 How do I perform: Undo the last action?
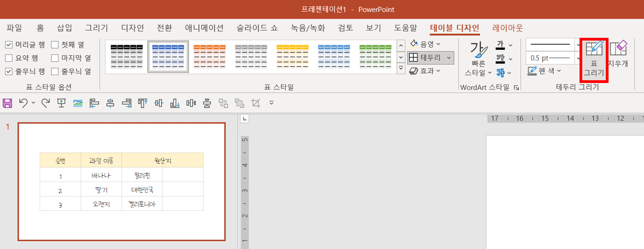(23, 103)
